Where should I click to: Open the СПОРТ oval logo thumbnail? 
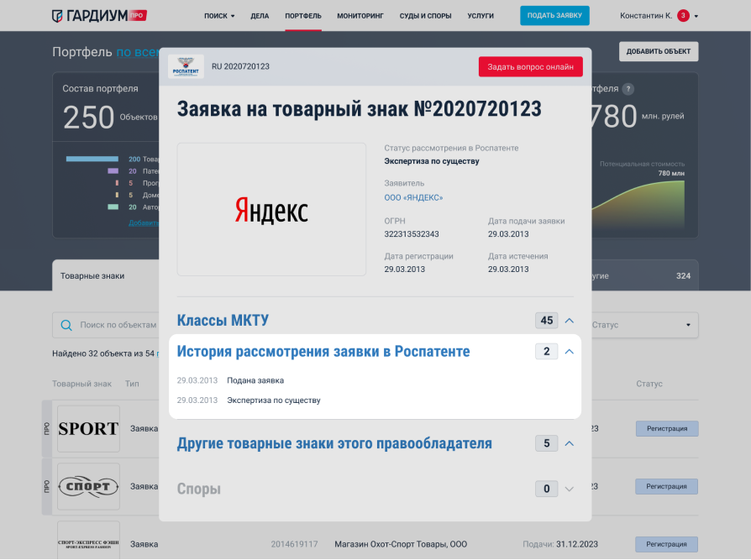[88, 486]
